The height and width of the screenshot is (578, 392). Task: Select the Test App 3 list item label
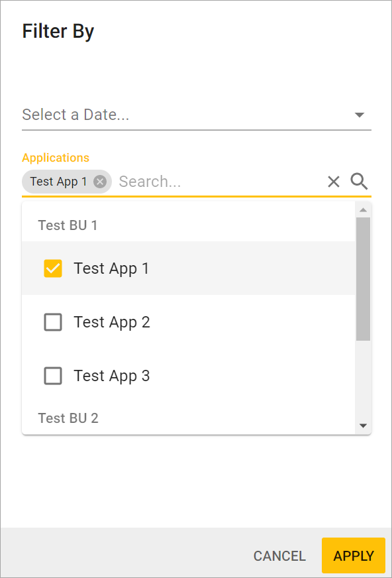click(x=112, y=376)
